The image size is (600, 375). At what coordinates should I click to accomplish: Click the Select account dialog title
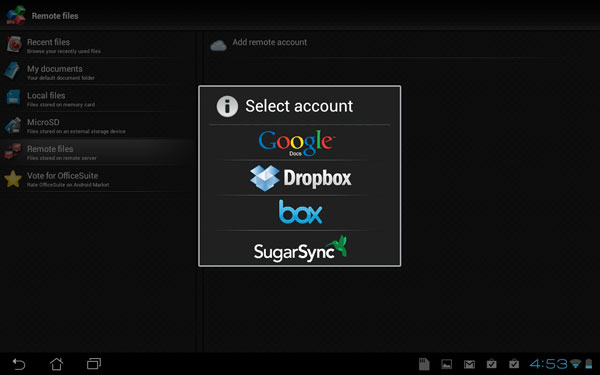click(x=299, y=106)
